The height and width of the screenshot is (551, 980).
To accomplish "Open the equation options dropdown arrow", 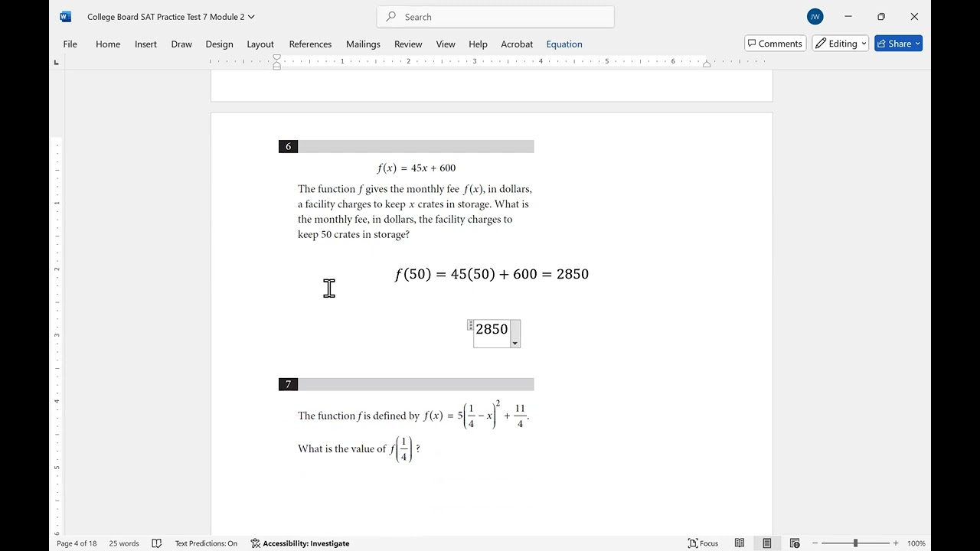I will click(515, 344).
